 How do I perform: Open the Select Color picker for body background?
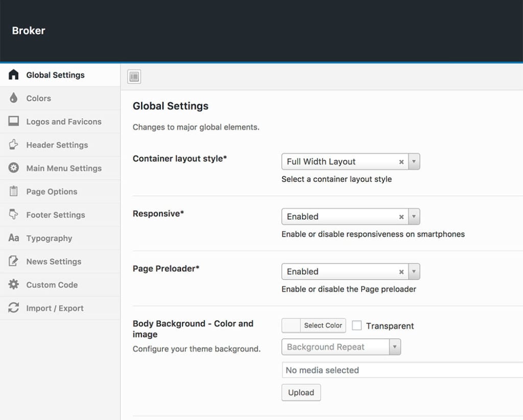coord(314,325)
